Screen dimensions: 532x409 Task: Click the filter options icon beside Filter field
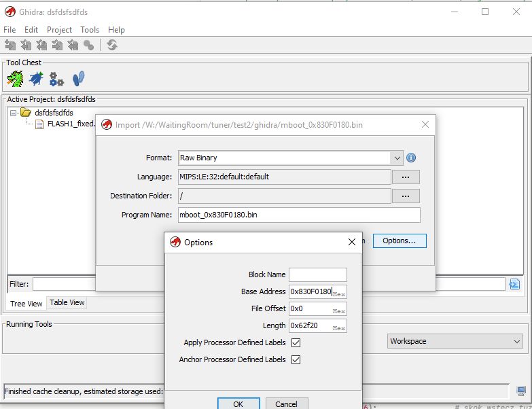[x=514, y=284]
